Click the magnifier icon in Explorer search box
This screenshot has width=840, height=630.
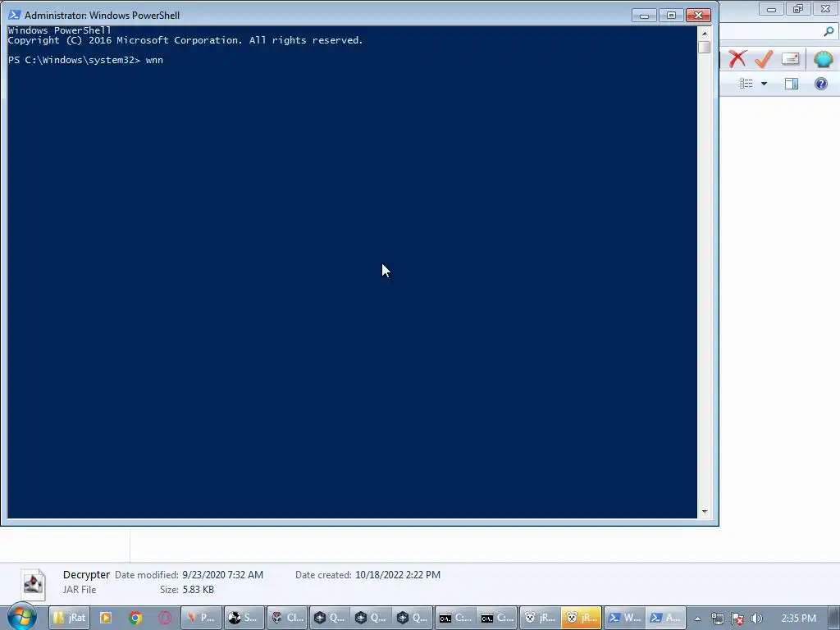click(829, 32)
